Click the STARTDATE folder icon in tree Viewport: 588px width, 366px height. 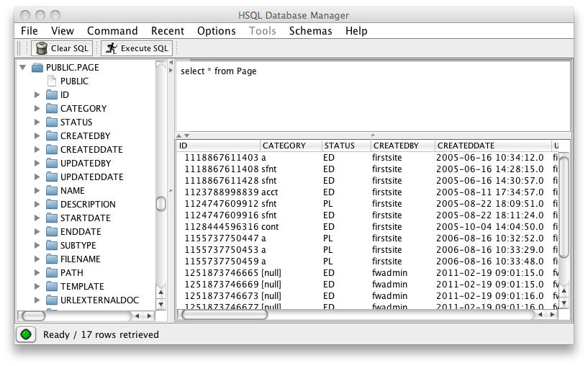52,218
